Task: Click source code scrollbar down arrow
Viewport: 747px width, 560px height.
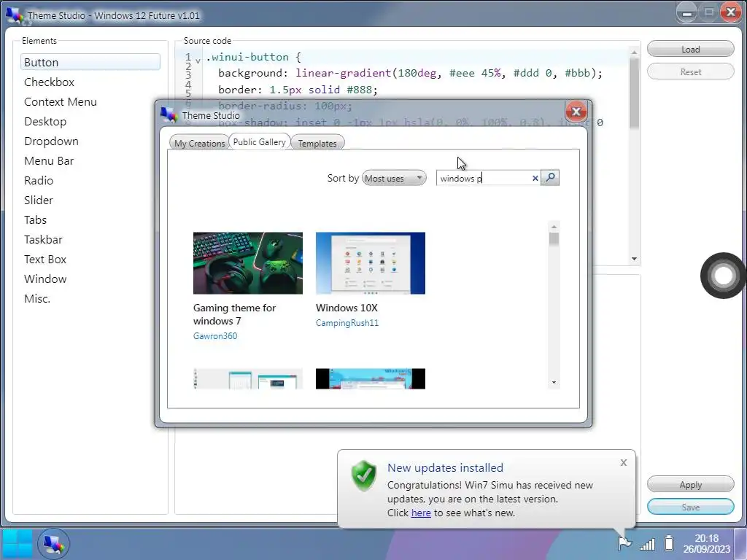Action: (634, 259)
